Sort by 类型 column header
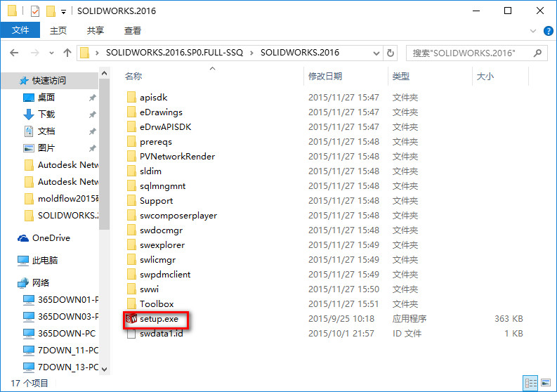The image size is (557, 392). point(400,76)
